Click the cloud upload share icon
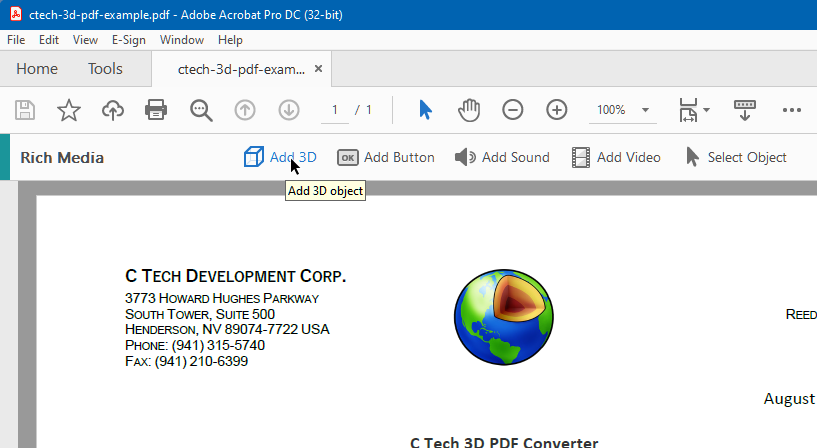The height and width of the screenshot is (448, 817). [x=113, y=110]
